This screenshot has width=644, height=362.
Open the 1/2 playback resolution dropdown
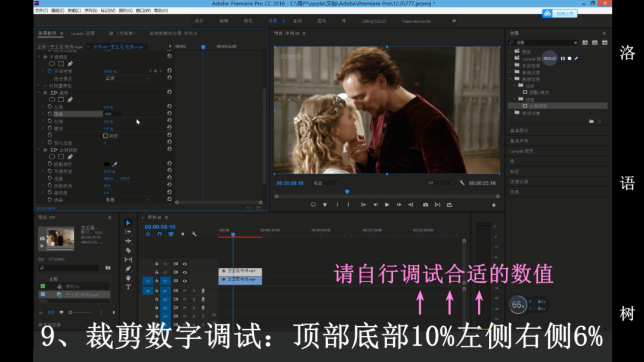pos(441,183)
